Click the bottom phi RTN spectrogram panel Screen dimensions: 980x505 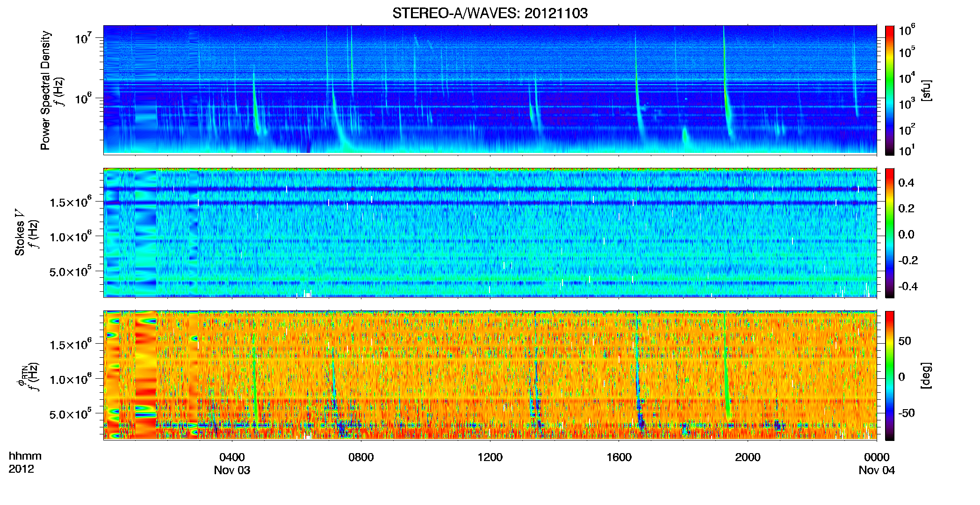point(490,375)
